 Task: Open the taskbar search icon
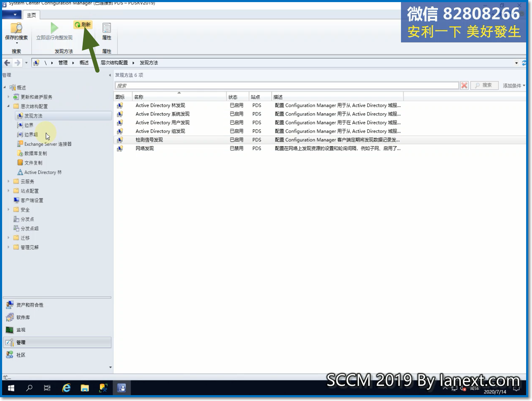[x=29, y=388]
